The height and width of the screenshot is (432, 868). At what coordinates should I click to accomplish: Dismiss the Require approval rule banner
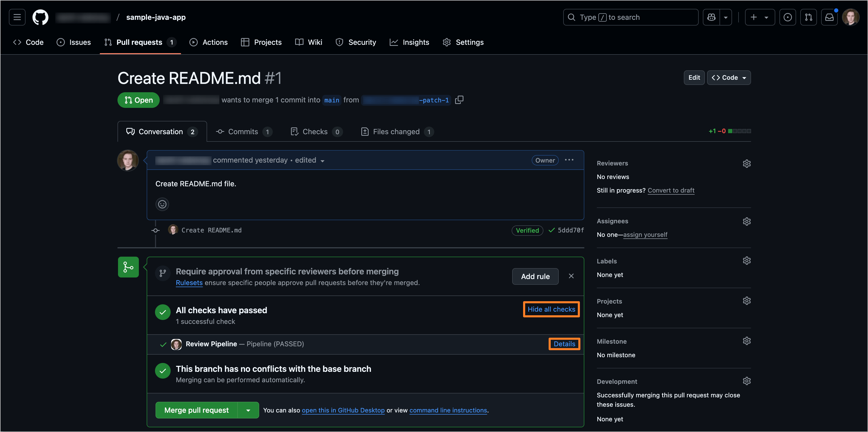tap(571, 276)
